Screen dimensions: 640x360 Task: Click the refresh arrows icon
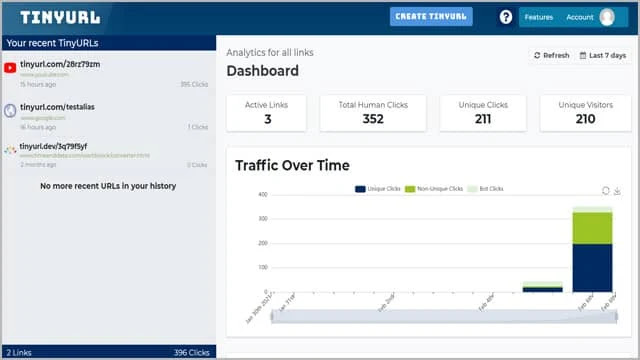(x=537, y=55)
